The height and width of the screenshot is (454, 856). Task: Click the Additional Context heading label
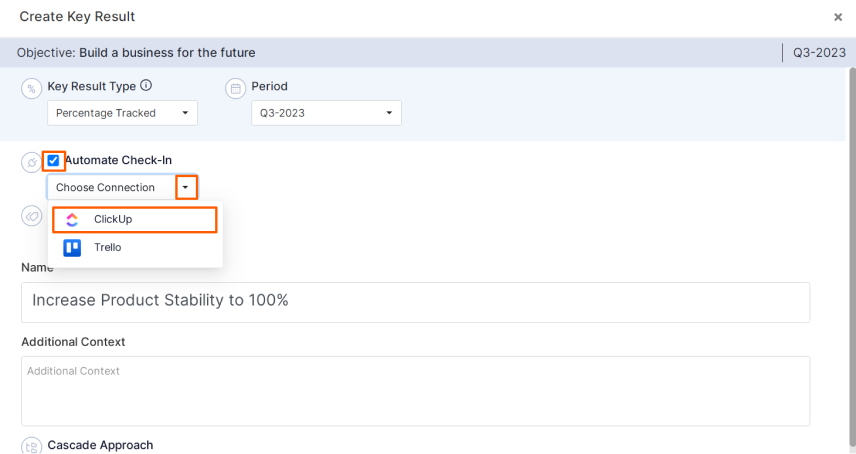[73, 342]
